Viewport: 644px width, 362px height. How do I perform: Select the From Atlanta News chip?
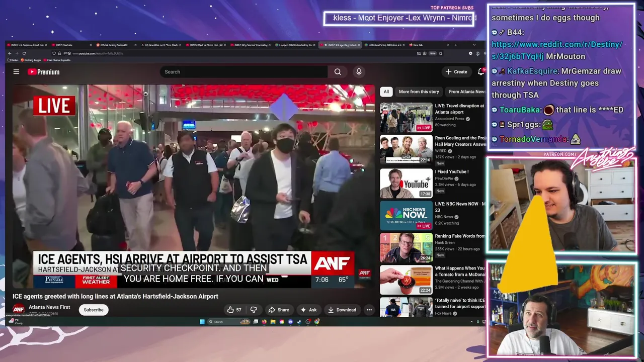click(x=466, y=92)
